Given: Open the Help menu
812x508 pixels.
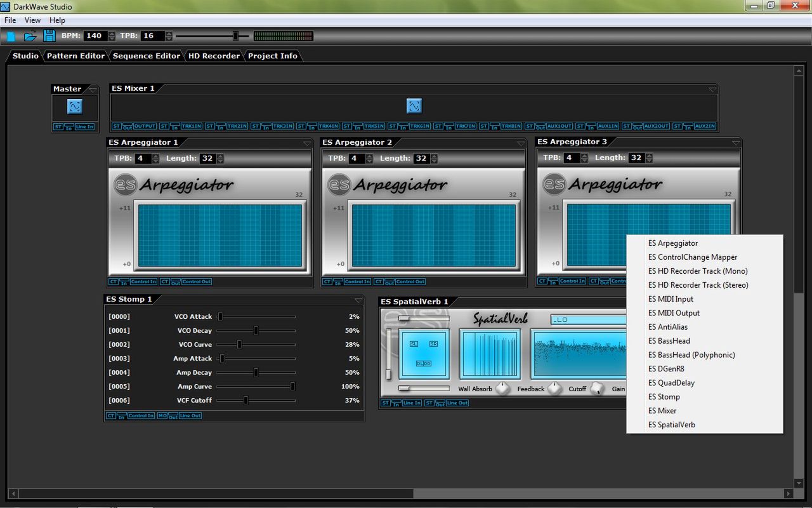Looking at the screenshot, I should coord(57,20).
